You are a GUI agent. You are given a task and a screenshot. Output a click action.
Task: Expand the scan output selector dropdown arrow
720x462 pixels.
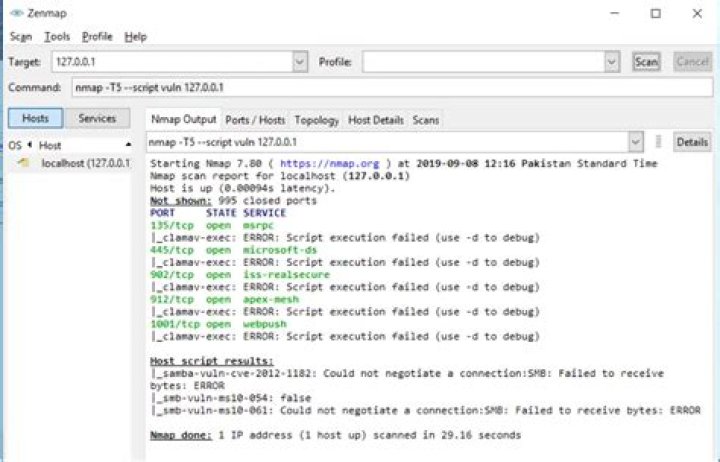pyautogui.click(x=636, y=142)
